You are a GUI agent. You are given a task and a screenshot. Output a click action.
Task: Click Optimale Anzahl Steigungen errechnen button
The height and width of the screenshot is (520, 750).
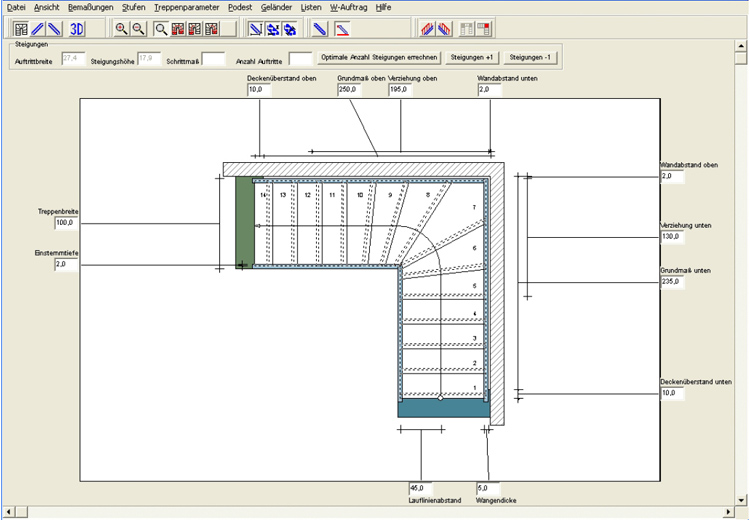379,59
